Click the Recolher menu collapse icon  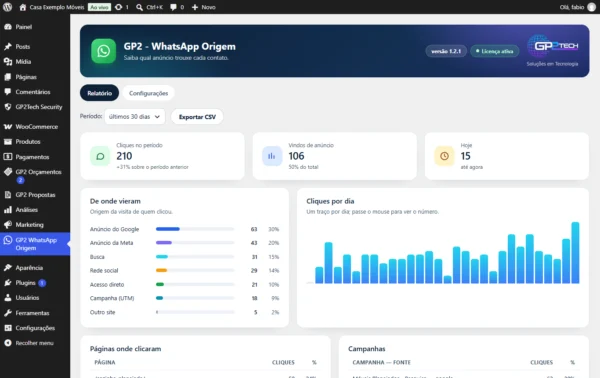click(x=8, y=343)
